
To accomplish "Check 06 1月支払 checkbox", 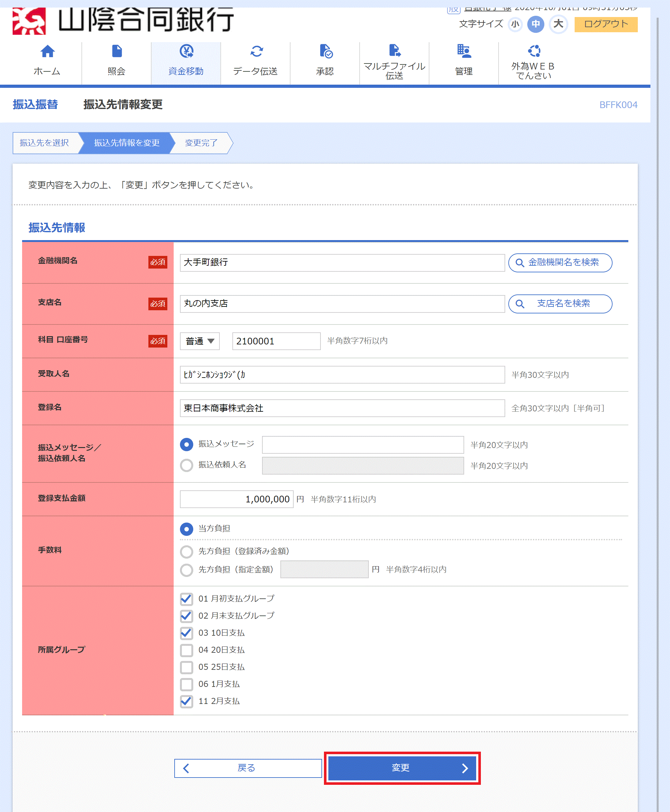I will [x=186, y=684].
